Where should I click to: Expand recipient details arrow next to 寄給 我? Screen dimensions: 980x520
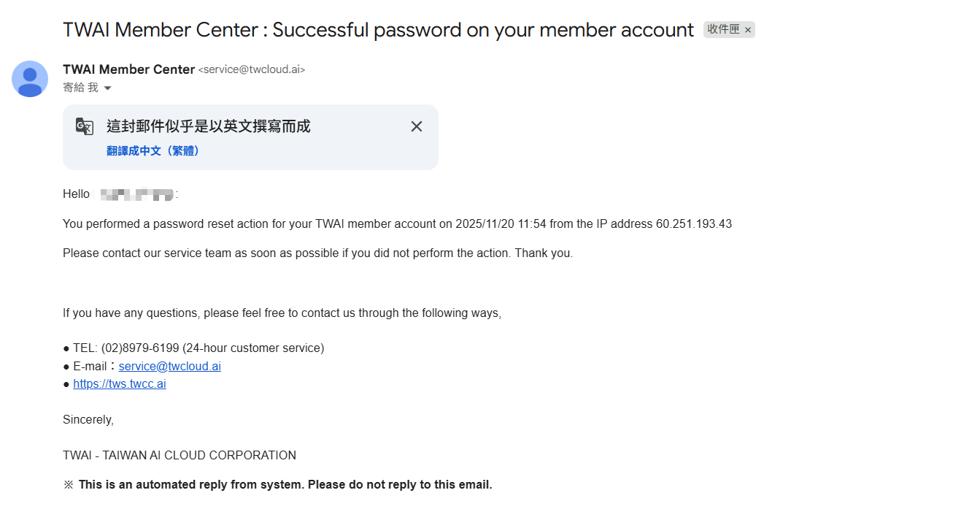[x=108, y=88]
